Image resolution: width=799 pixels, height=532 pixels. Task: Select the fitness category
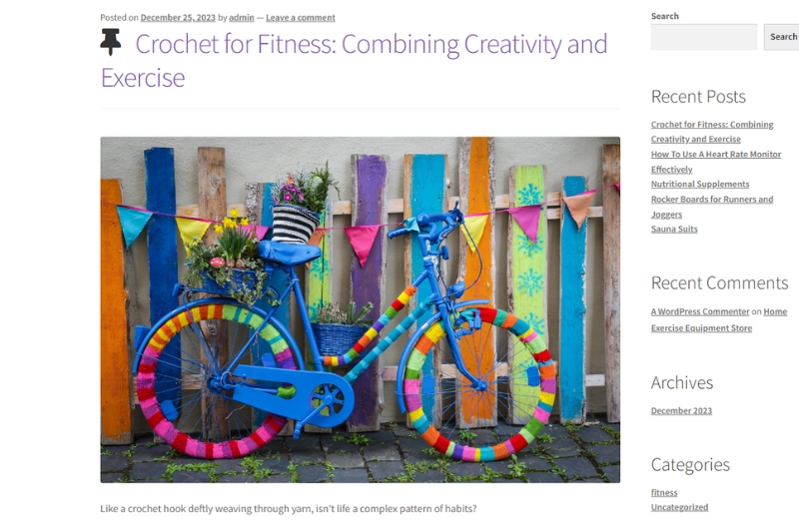(x=664, y=493)
